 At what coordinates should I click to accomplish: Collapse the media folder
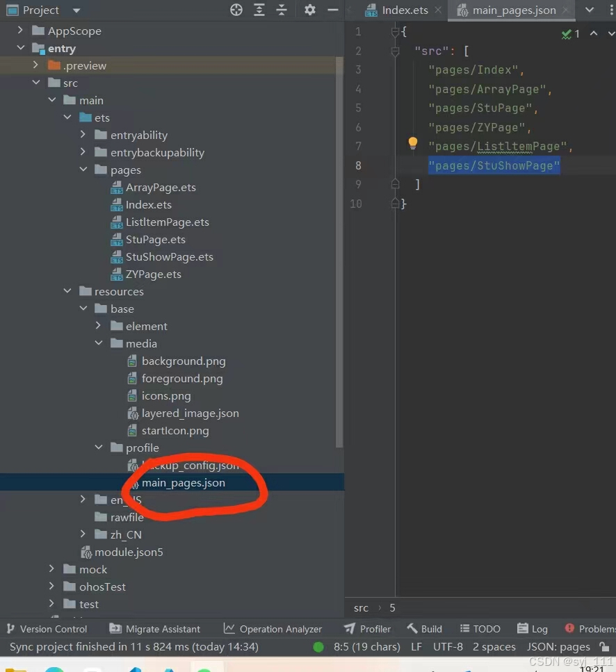[99, 343]
